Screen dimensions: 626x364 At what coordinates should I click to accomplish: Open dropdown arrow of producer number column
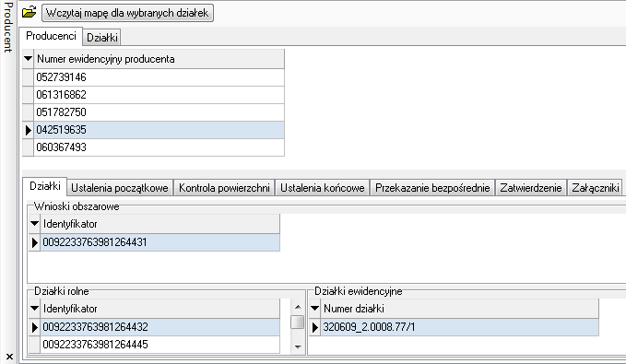pos(28,59)
